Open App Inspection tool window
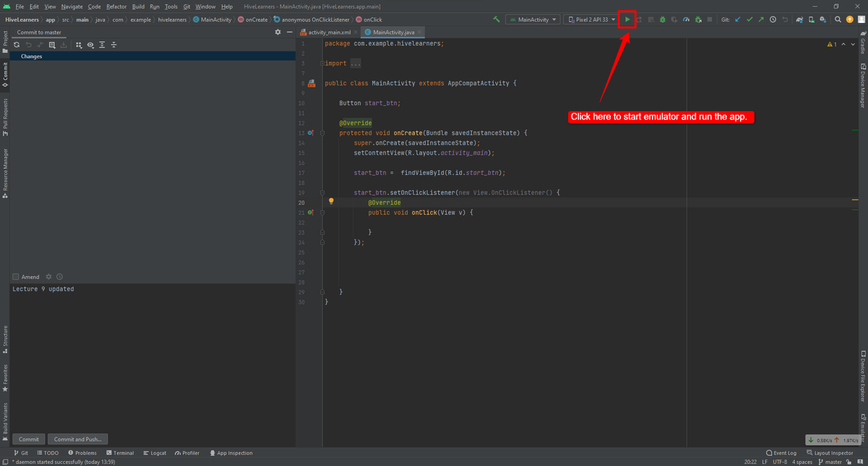The image size is (868, 466). pyautogui.click(x=231, y=453)
